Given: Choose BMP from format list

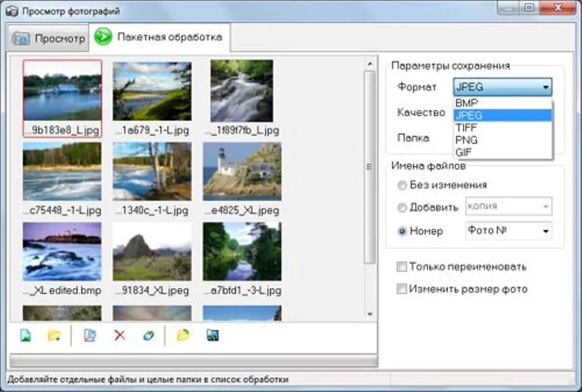Looking at the screenshot, I should click(x=502, y=103).
